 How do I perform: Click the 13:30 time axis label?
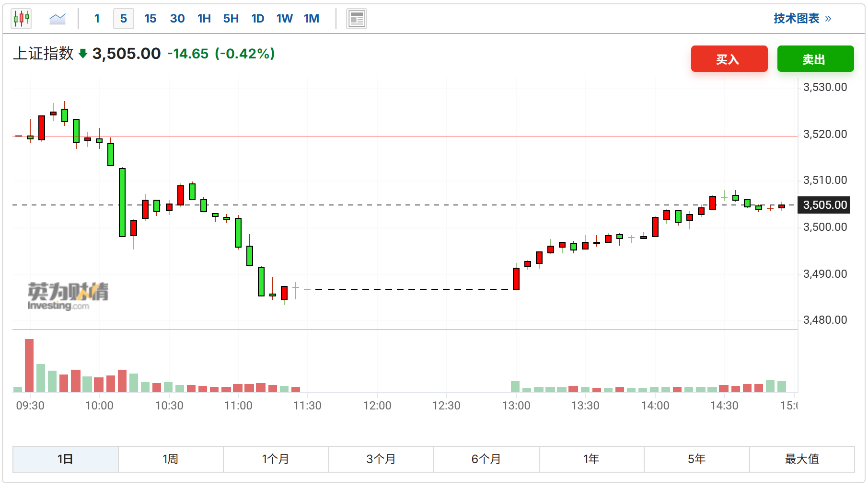click(585, 406)
